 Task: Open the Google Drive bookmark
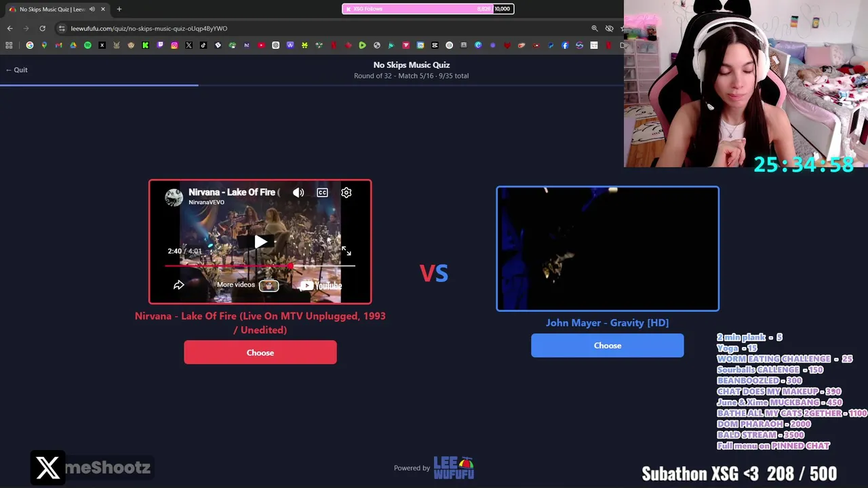coord(73,45)
